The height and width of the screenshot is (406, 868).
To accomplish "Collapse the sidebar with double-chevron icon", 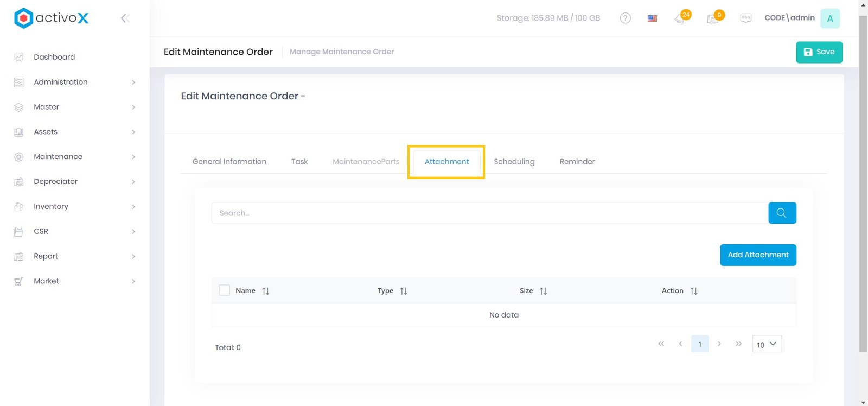I will 125,18.
